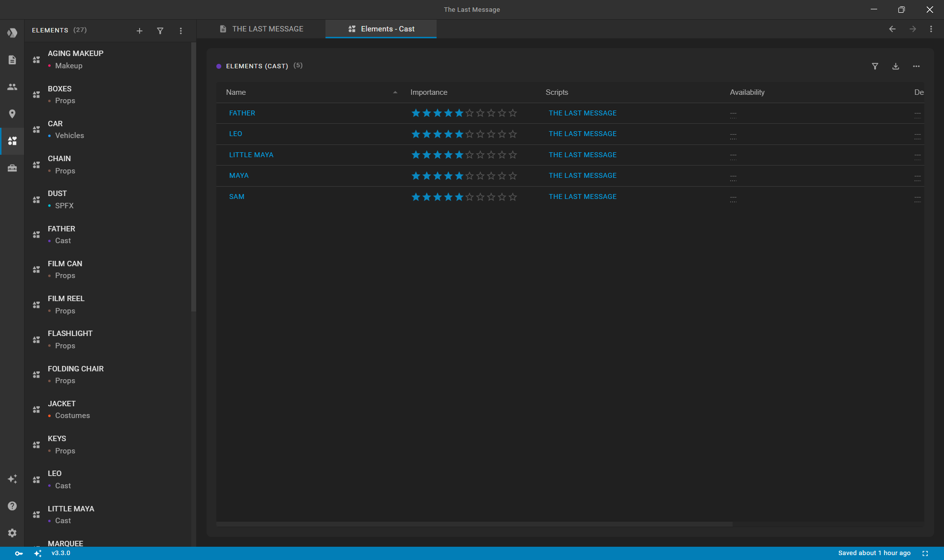
Task: Toggle fullscreen icon in status bar
Action: [x=925, y=554]
